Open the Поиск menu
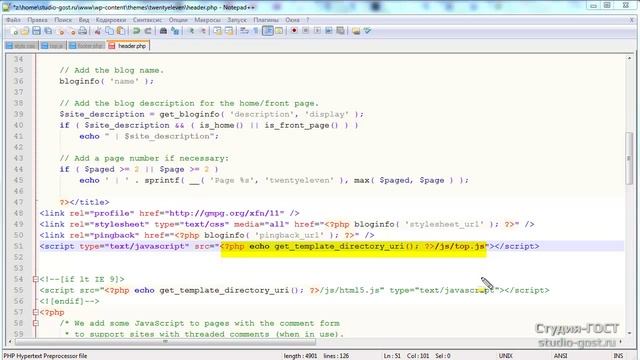Viewport: 640px width, 360px height. 63,20
